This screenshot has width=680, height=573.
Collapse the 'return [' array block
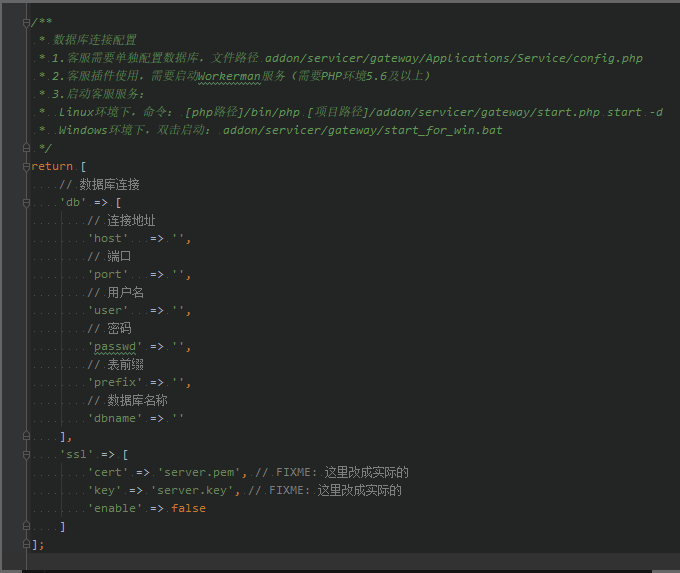26,167
